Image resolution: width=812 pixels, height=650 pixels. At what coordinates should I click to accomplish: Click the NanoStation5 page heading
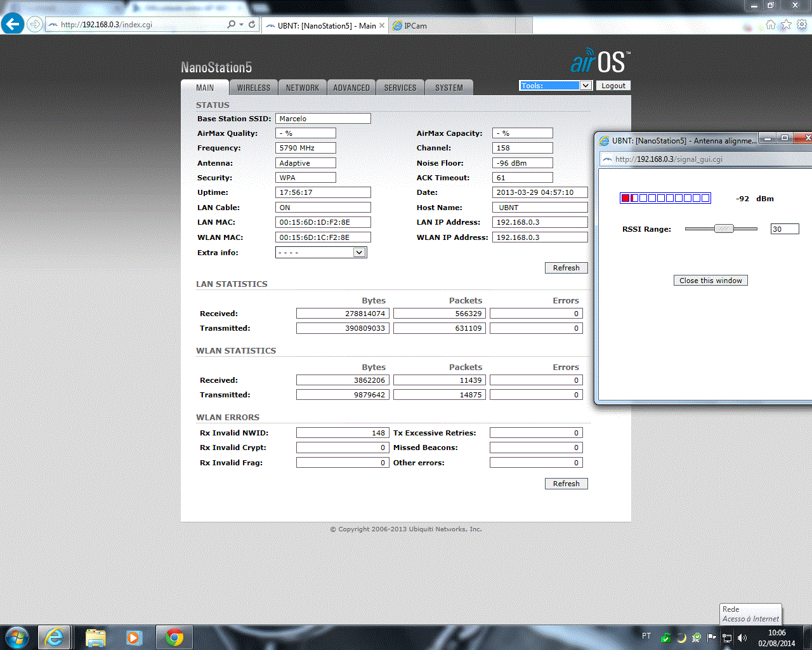tap(216, 67)
